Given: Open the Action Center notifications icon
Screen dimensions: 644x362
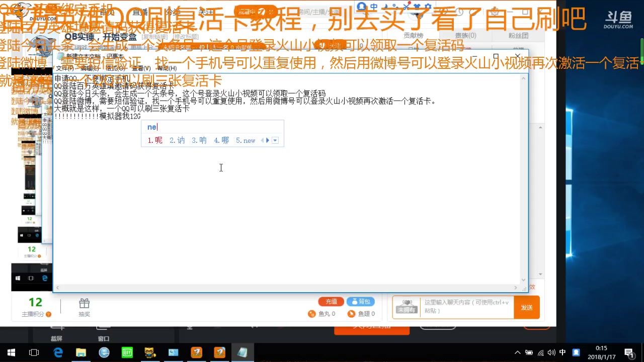Looking at the screenshot, I should [629, 352].
